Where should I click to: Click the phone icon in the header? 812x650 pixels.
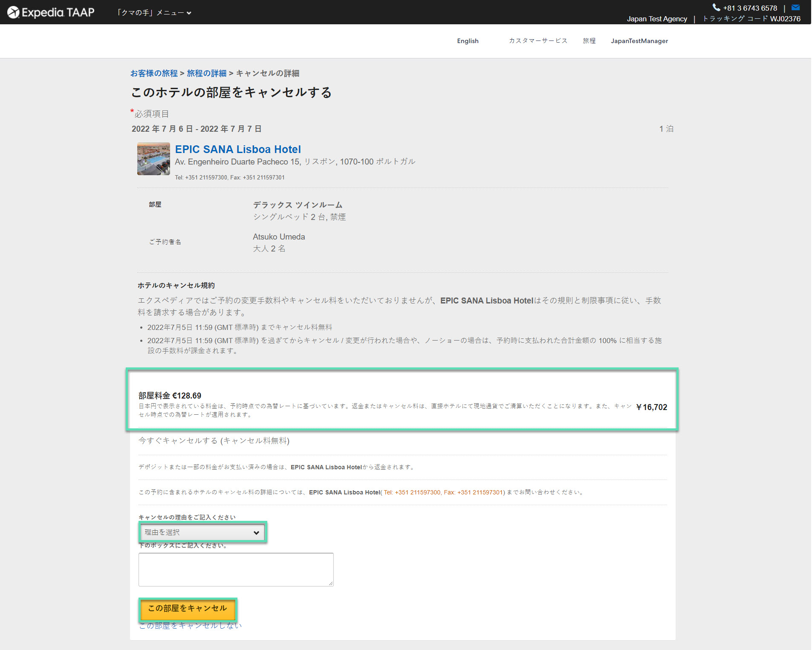(x=716, y=7)
